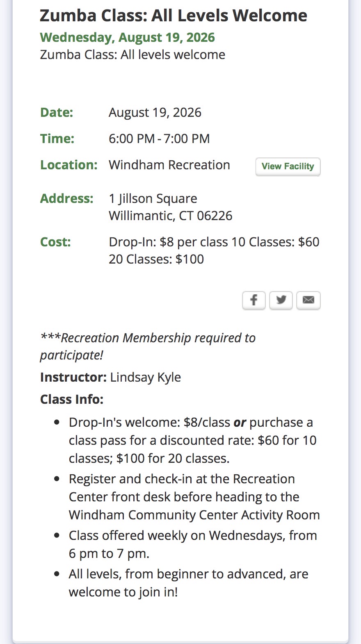The image size is (361, 644).
Task: Click the green Cost label
Action: coord(55,242)
